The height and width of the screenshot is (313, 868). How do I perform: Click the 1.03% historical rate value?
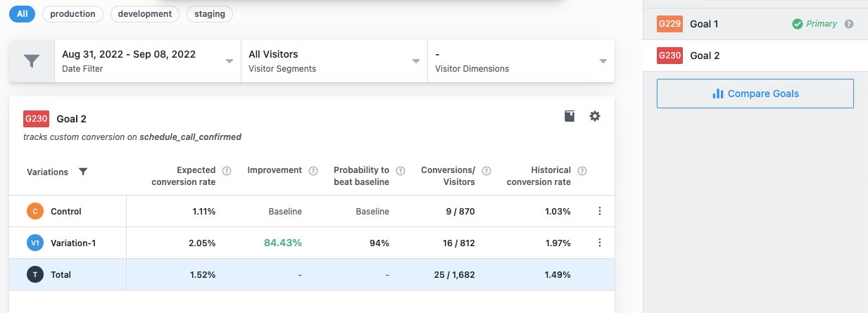tap(558, 211)
